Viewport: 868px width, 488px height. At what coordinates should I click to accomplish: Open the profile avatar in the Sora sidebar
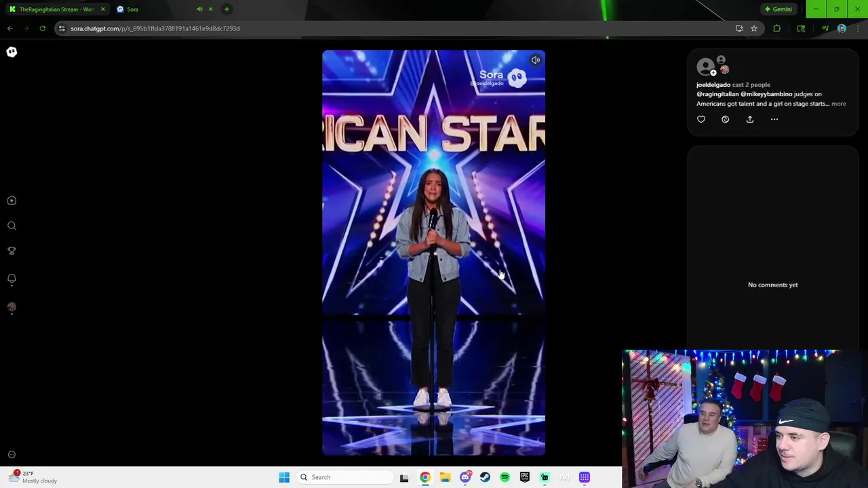12,307
